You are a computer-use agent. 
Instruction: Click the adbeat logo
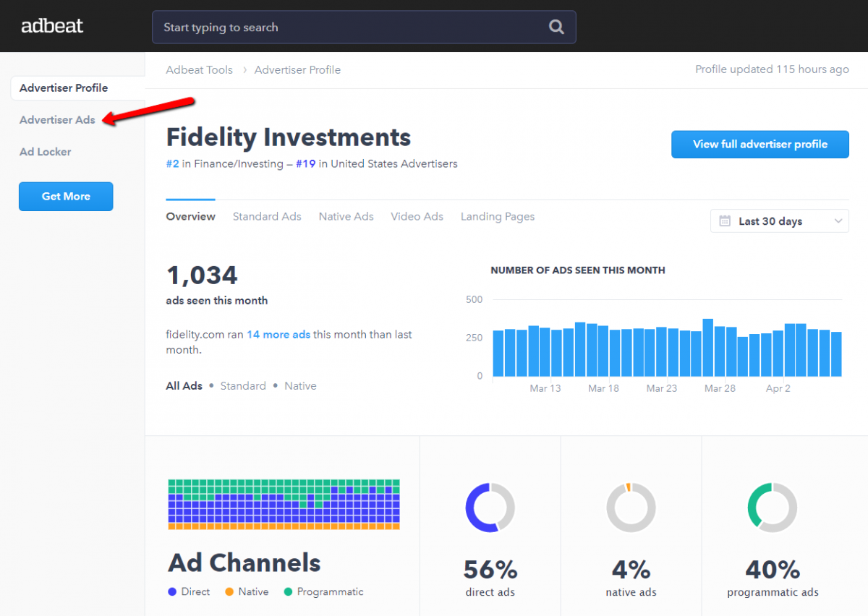click(51, 25)
